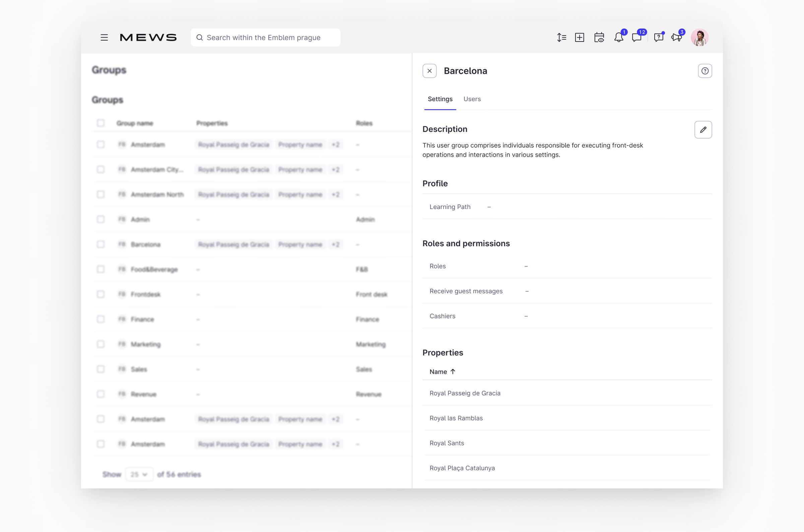Switch to the Users tab
Image resolution: width=804 pixels, height=532 pixels.
472,99
